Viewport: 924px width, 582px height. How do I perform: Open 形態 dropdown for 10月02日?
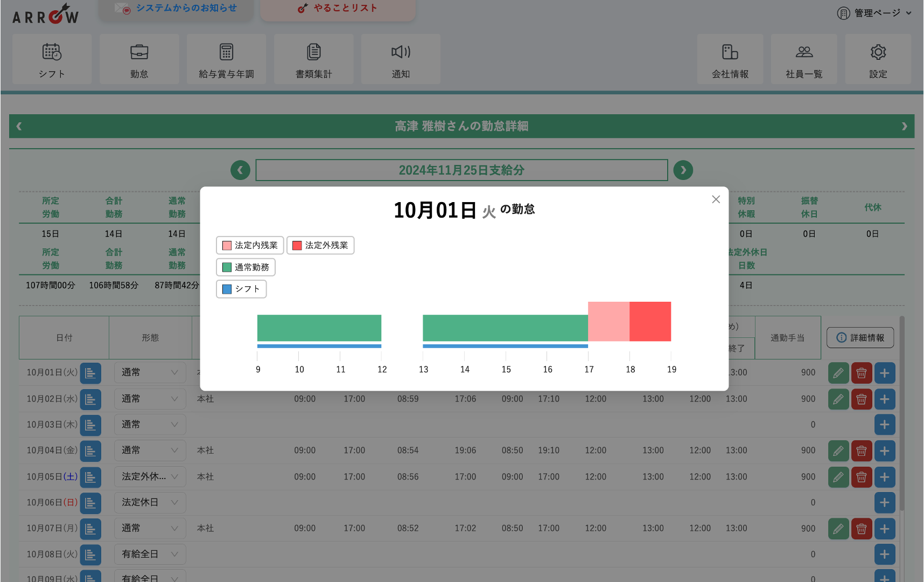tap(150, 399)
